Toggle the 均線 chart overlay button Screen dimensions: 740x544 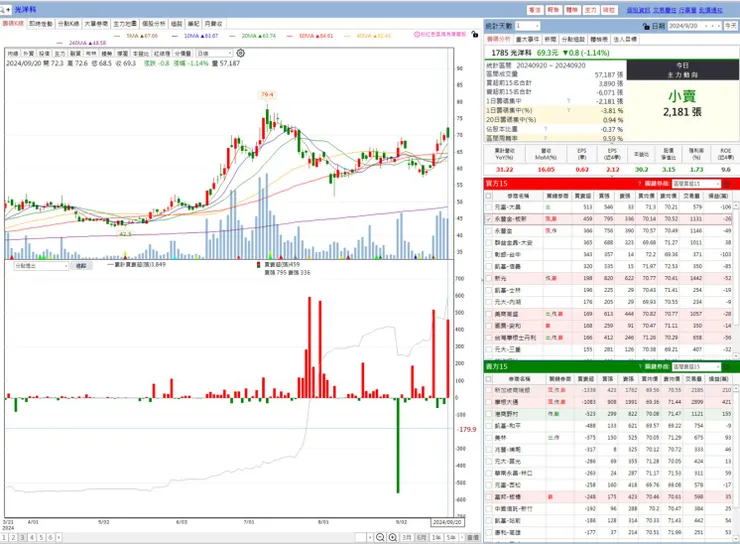[13, 53]
